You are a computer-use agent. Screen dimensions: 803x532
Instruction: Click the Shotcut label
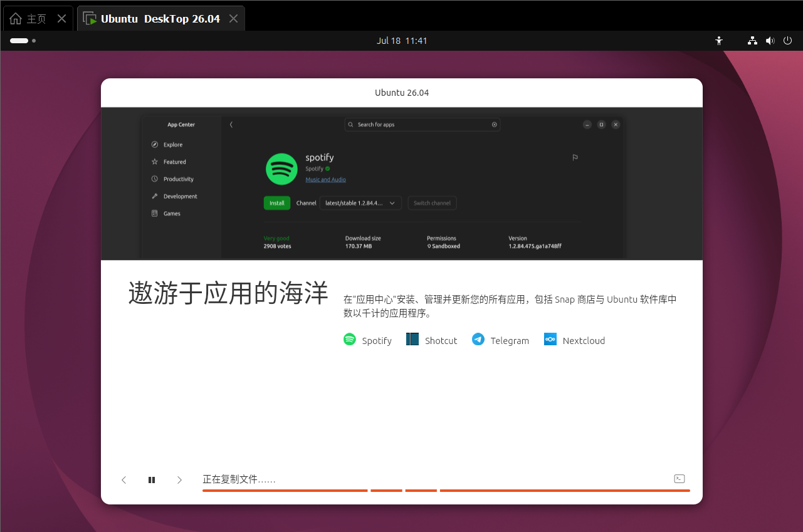[441, 341]
